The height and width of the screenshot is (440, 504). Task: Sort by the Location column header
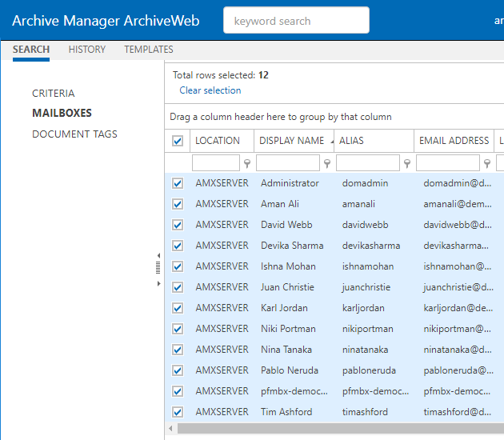click(218, 141)
